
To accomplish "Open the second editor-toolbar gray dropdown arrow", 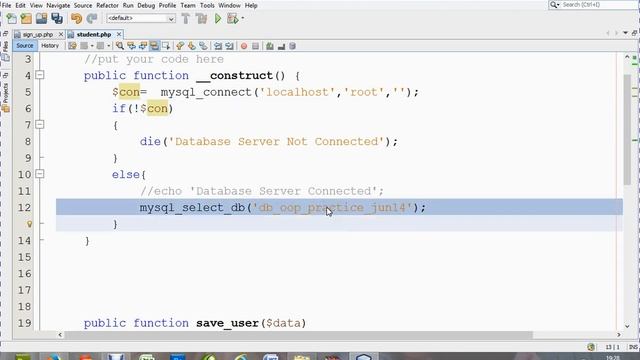I will point(108,46).
